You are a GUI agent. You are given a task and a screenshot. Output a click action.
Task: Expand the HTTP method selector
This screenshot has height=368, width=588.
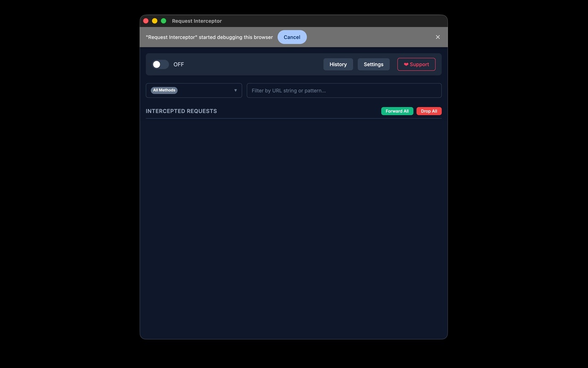(193, 90)
